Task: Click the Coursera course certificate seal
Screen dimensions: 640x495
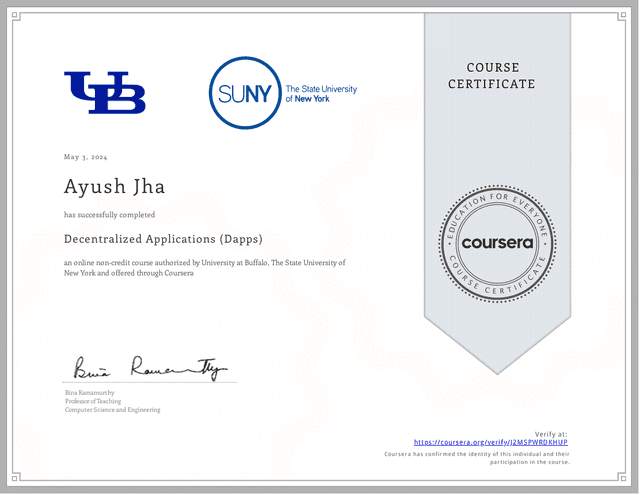Action: point(497,244)
